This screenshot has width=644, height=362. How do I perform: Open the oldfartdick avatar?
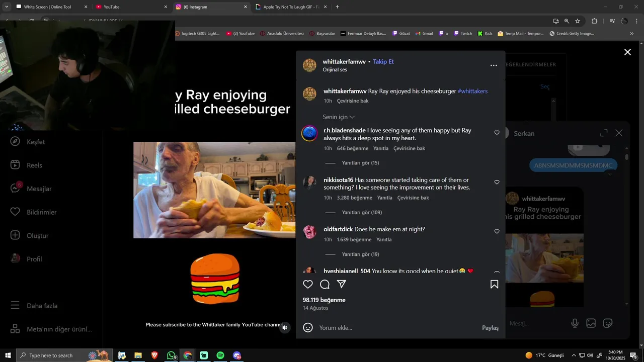click(309, 232)
